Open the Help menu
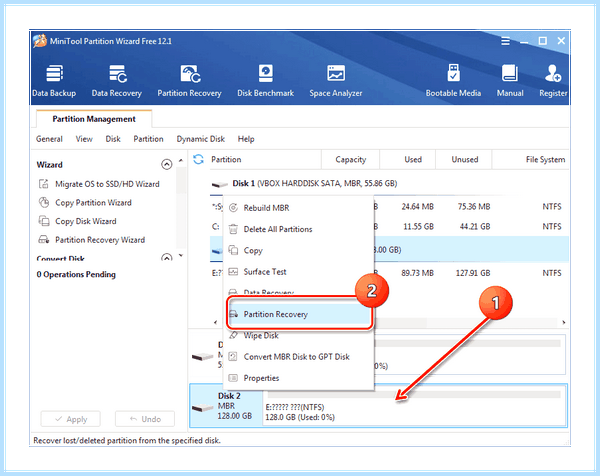This screenshot has width=600, height=476. point(246,139)
